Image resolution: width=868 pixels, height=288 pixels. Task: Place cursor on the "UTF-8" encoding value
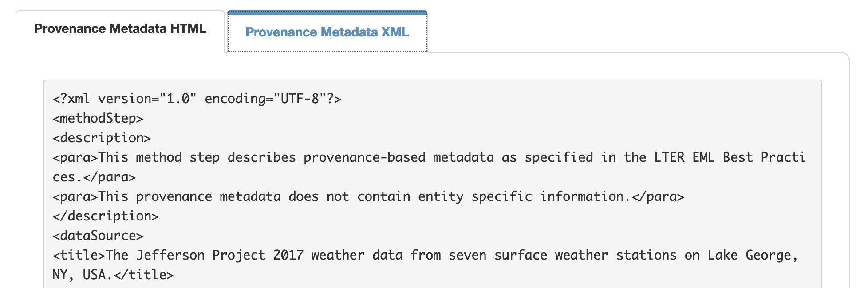point(300,99)
